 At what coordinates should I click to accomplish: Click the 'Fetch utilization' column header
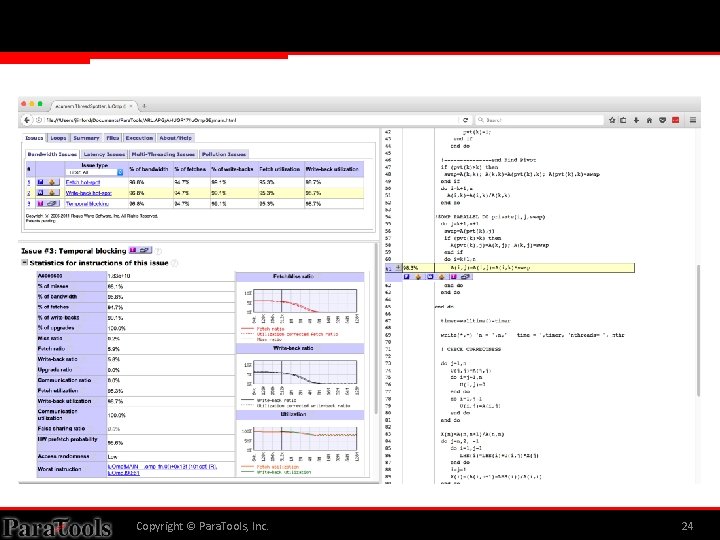pyautogui.click(x=280, y=169)
